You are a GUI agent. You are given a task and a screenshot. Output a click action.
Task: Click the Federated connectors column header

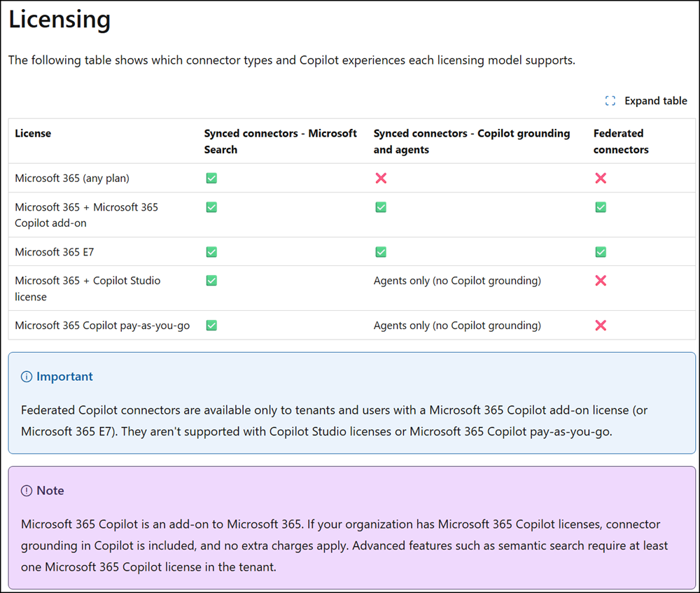[621, 141]
